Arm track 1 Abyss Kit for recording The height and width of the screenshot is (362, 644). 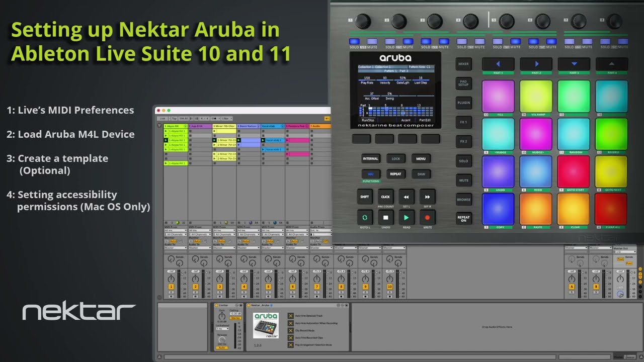[171, 296]
